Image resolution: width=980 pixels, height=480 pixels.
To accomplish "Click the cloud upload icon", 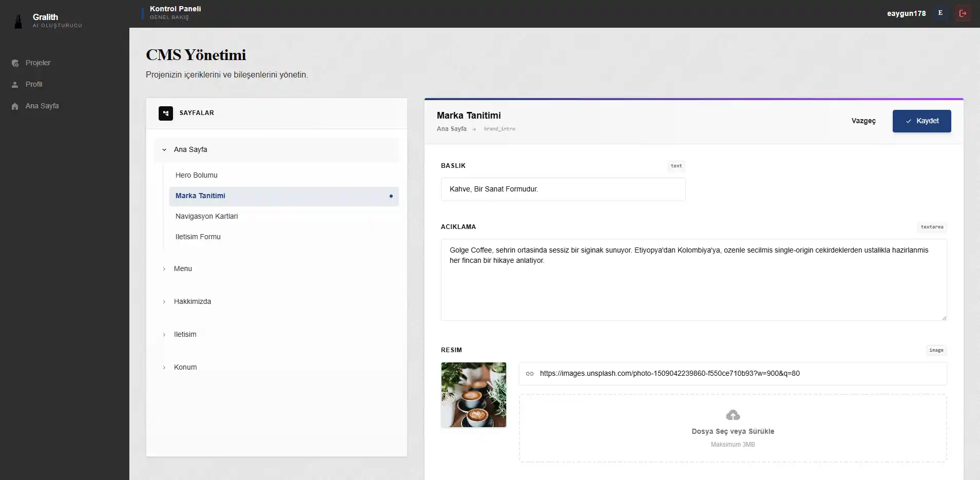I will [733, 415].
